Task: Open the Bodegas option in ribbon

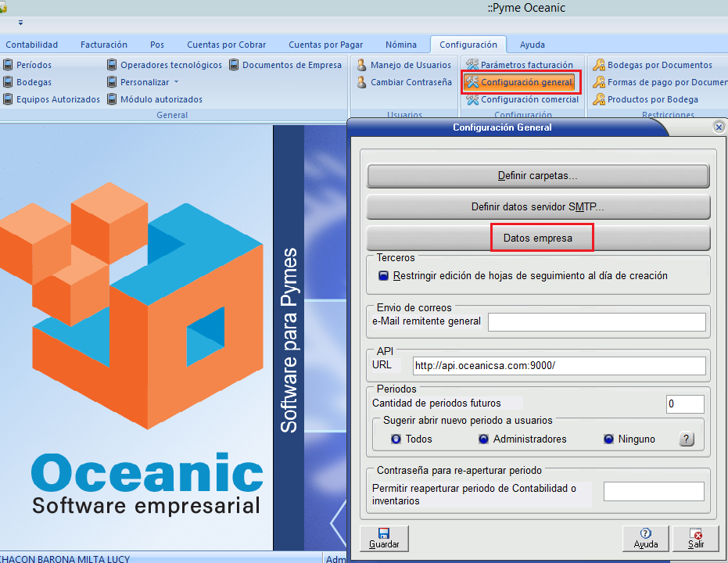Action: [34, 82]
